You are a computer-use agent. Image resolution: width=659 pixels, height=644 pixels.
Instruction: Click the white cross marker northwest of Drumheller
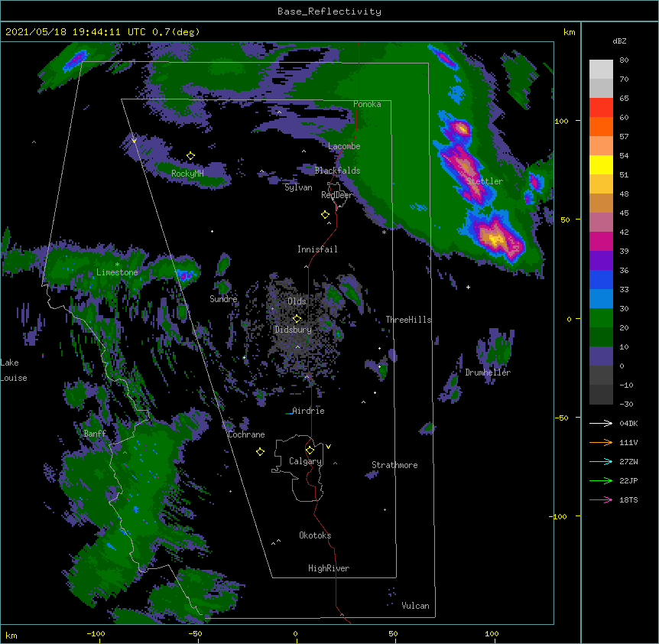tap(468, 287)
